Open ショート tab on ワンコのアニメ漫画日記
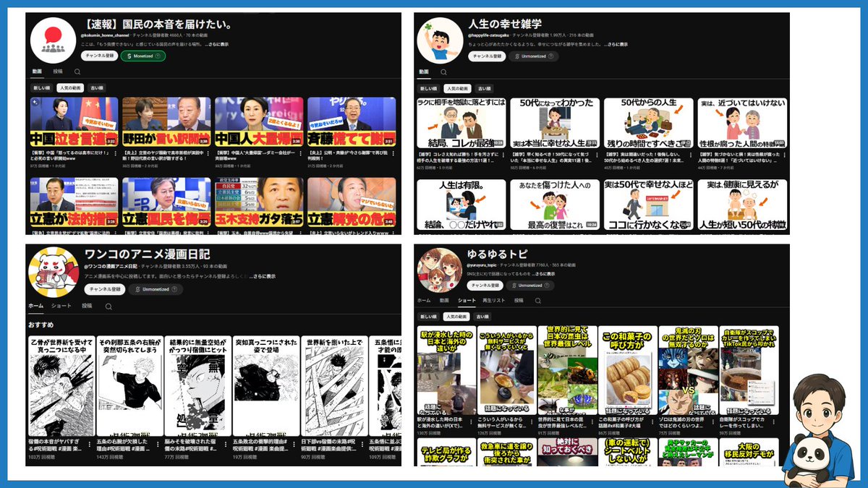 coord(61,306)
